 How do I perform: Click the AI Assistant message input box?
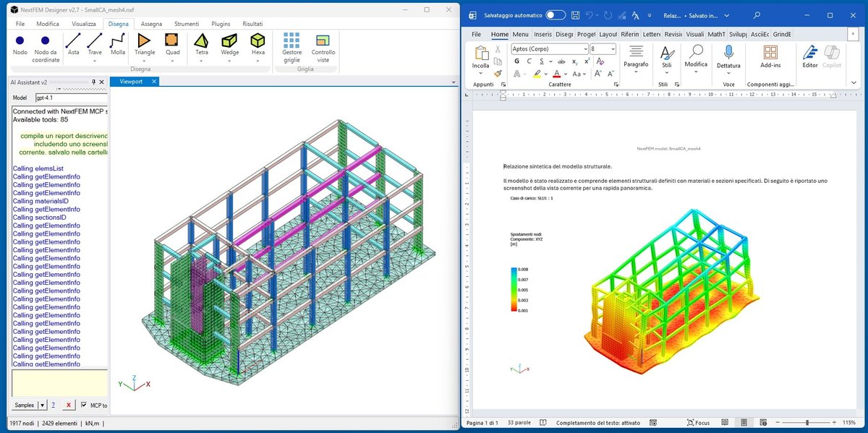(59, 383)
